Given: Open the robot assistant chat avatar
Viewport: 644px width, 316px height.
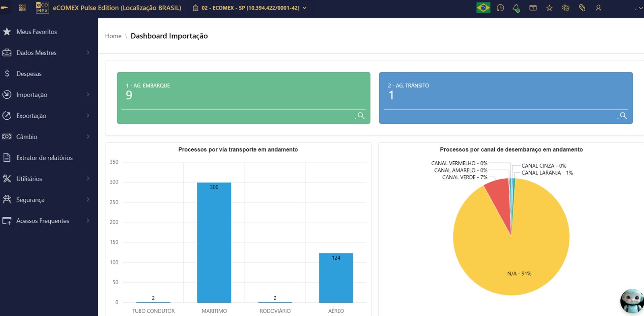Looking at the screenshot, I should [631, 301].
